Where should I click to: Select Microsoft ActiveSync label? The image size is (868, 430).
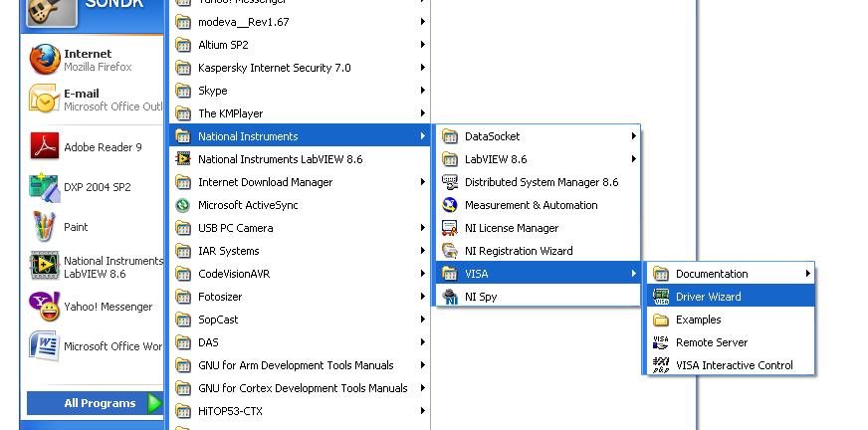[x=248, y=205]
